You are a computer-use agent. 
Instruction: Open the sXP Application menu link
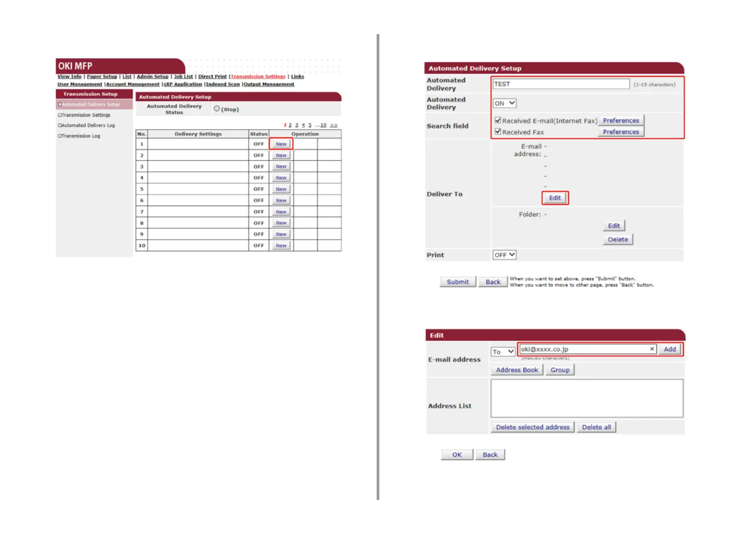pyautogui.click(x=183, y=84)
